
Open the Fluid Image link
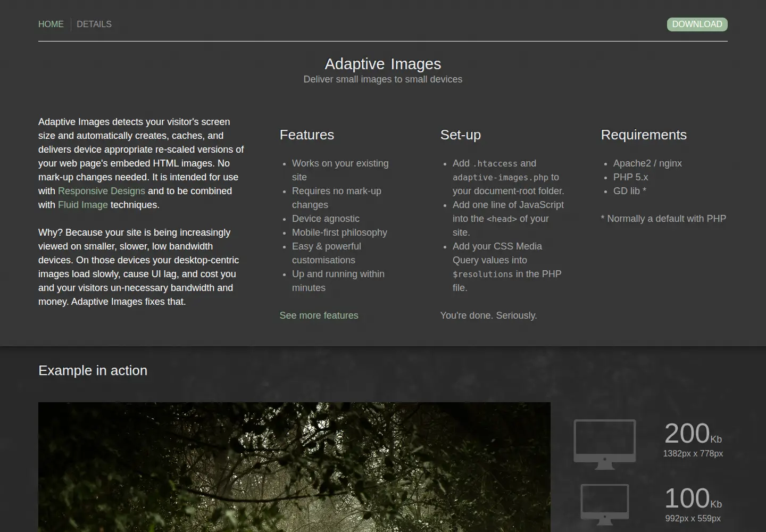point(83,205)
